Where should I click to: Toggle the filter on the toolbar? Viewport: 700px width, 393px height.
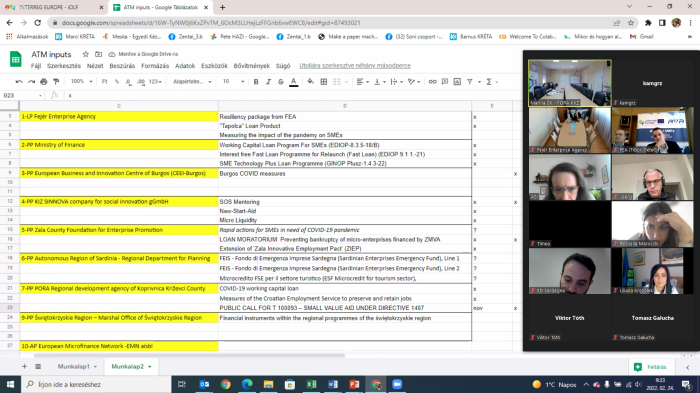click(470, 82)
